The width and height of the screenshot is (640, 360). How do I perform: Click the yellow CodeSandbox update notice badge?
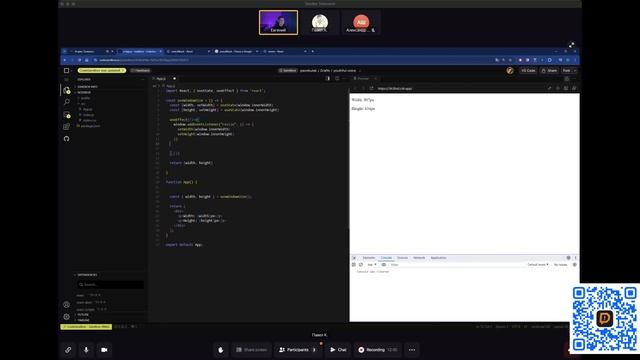pyautogui.click(x=102, y=71)
